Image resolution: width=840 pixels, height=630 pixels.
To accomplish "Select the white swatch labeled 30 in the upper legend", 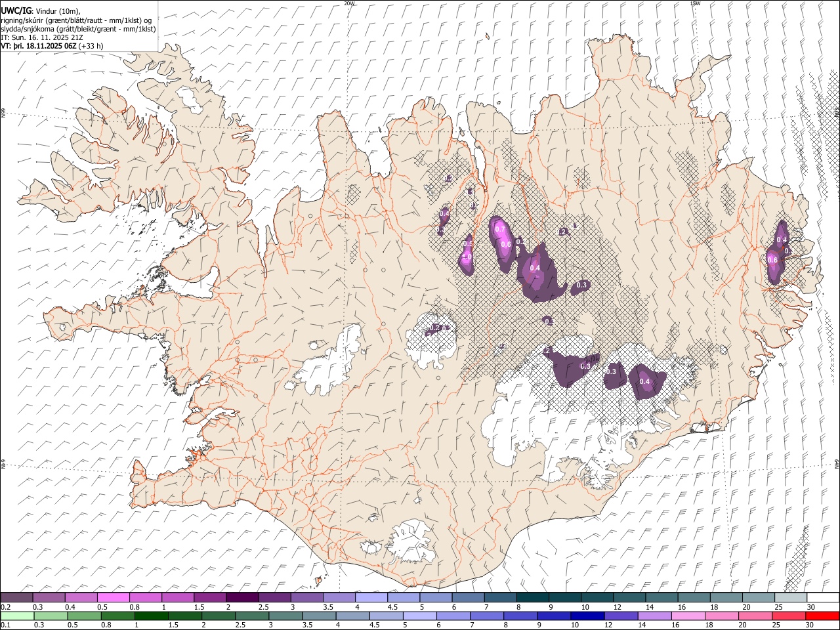I will click(823, 597).
